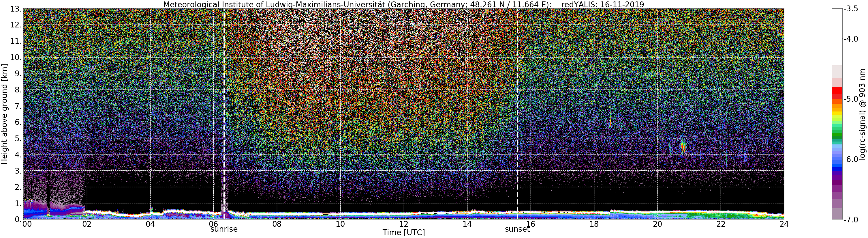Click the time axis tick label 06
The image size is (868, 238).
pos(214,224)
